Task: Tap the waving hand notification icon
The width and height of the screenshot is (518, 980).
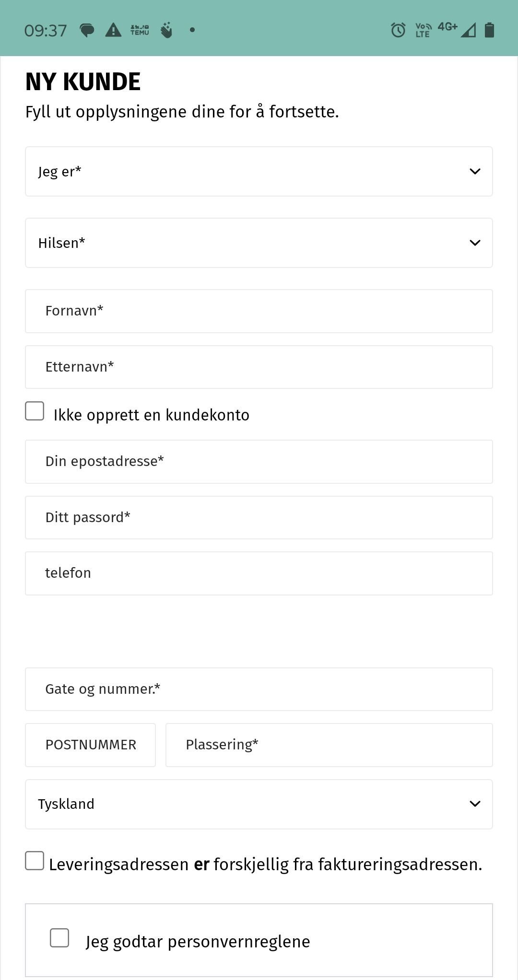Action: click(x=166, y=30)
